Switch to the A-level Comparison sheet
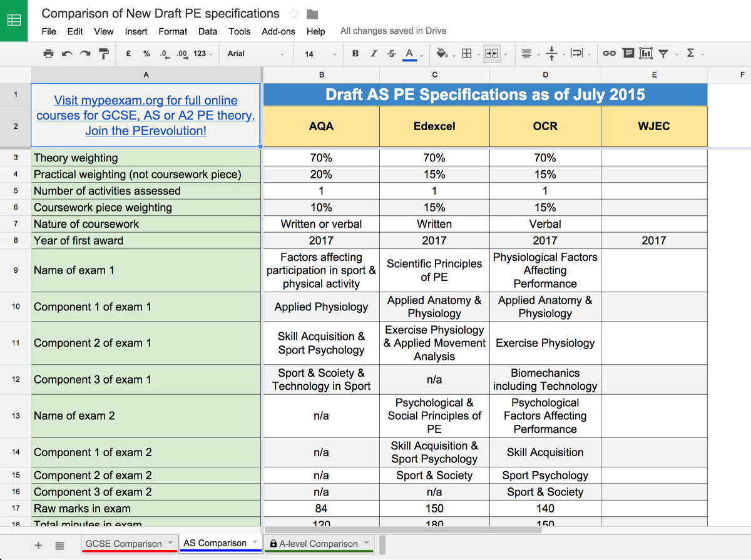This screenshot has height=560, width=751. [320, 544]
